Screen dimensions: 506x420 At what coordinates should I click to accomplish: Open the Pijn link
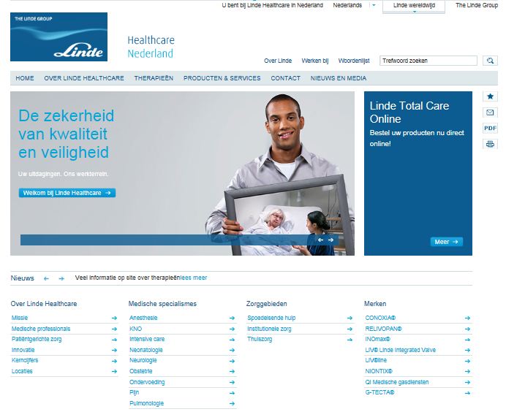point(135,392)
